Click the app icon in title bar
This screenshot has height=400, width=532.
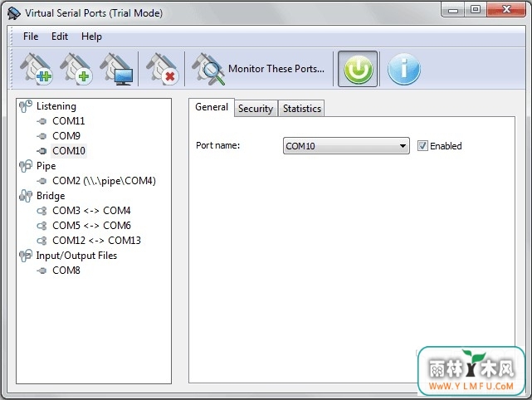pos(14,13)
